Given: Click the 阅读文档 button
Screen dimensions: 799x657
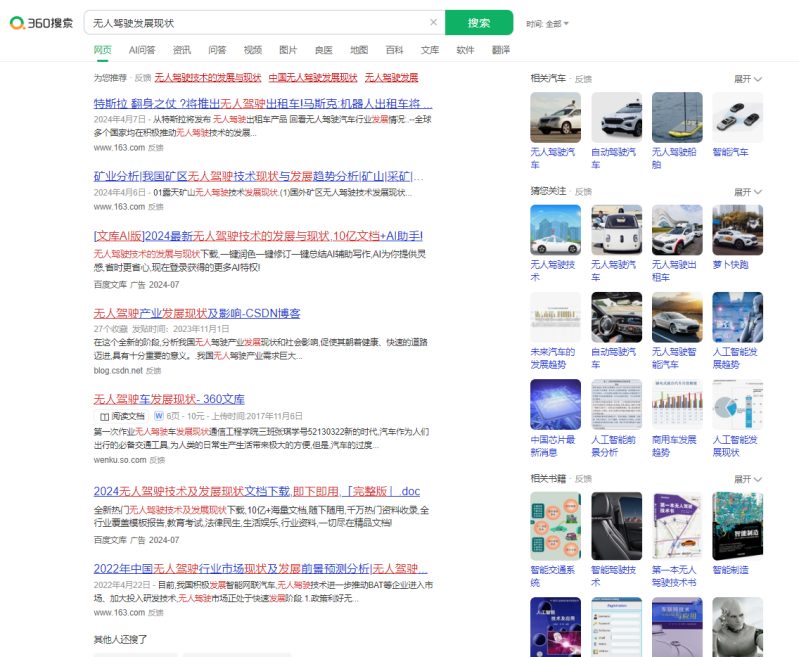Looking at the screenshot, I should point(122,416).
